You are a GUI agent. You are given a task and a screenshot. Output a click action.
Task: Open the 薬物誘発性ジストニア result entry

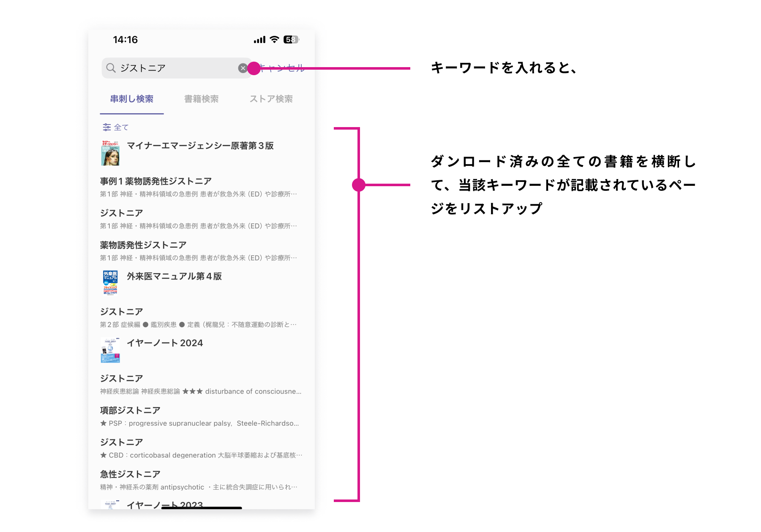143,245
